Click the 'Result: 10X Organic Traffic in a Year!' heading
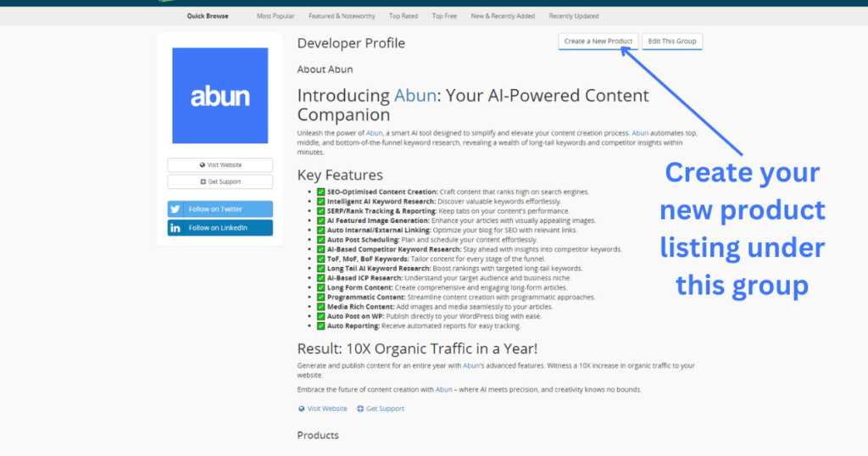 (417, 348)
